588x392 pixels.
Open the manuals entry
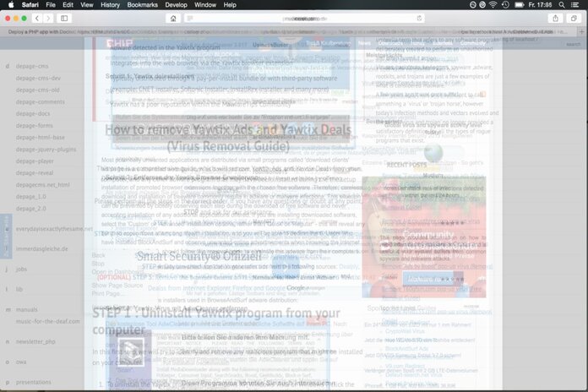coord(27,310)
